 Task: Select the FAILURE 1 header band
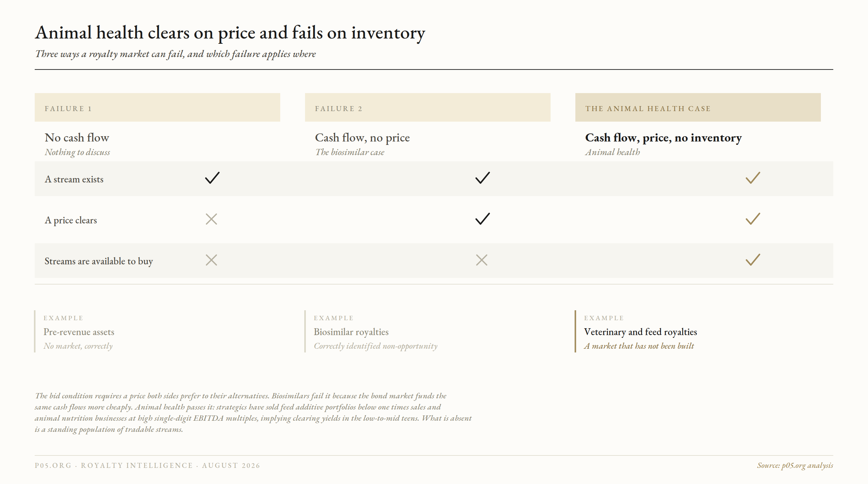point(157,107)
